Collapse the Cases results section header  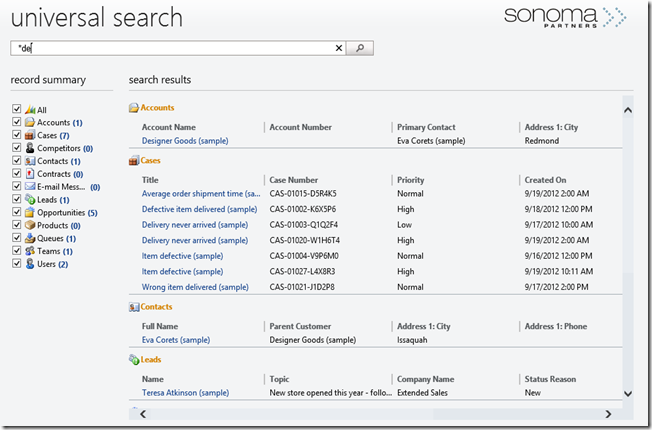tap(151, 160)
